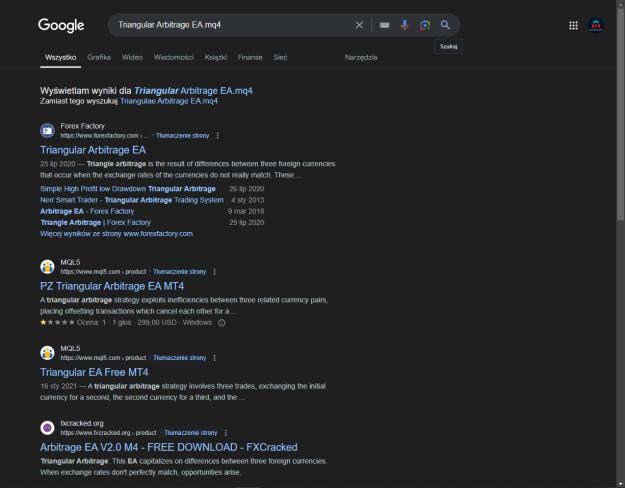The width and height of the screenshot is (625, 488).
Task: Switch to the Wiadomości tab
Action: [173, 57]
